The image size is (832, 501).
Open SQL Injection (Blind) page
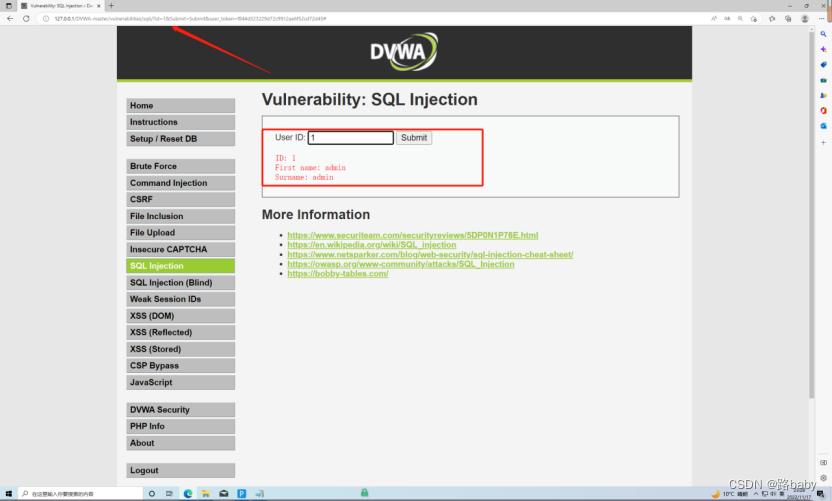[180, 282]
